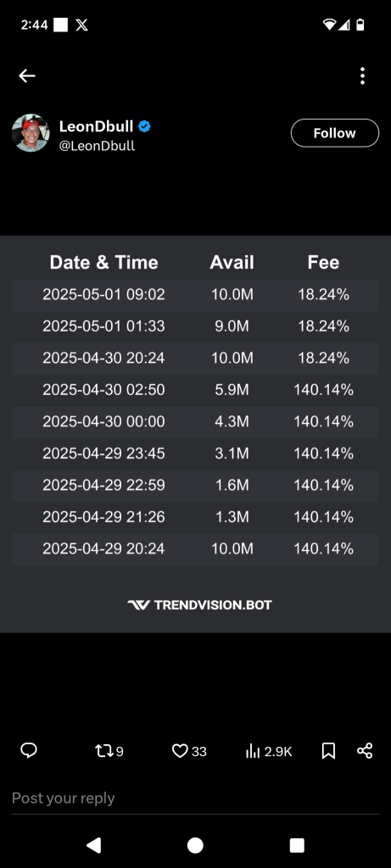
Task: Tap the Android back navigation button
Action: [94, 845]
